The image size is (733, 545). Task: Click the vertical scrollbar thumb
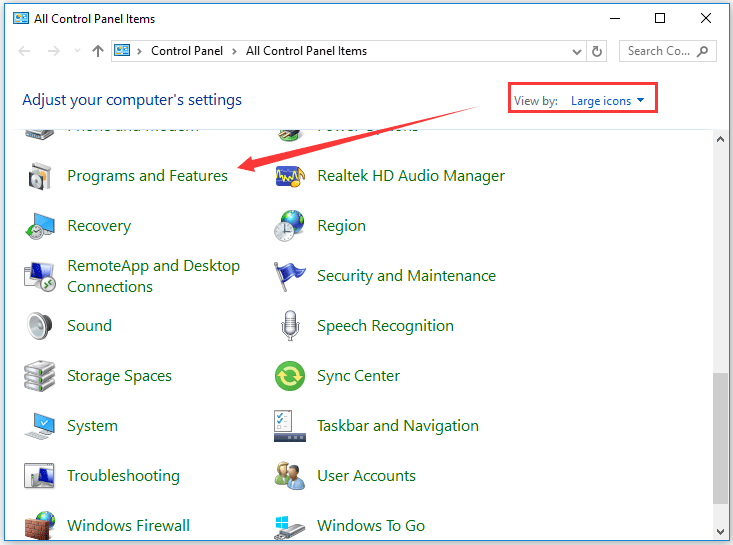click(x=720, y=438)
